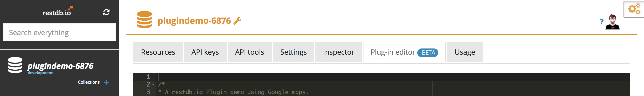This screenshot has height=96, width=644.
Task: Open help with the question mark icon
Action: [602, 22]
